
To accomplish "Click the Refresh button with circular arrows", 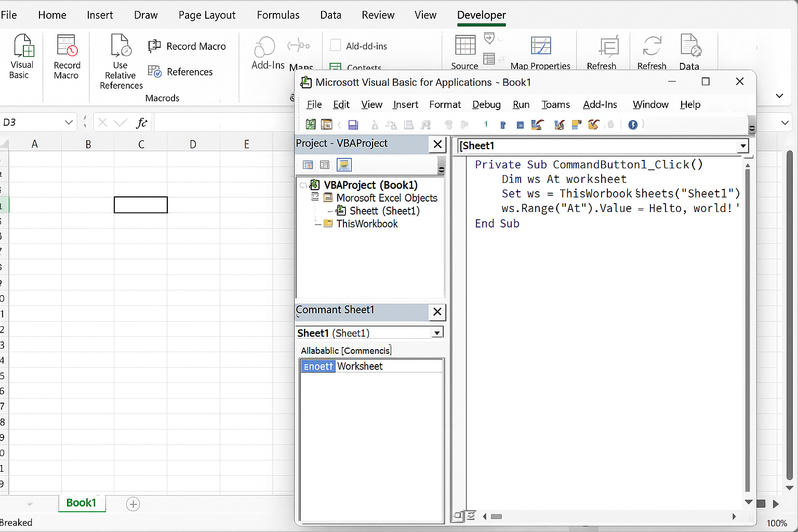I will pos(651,52).
